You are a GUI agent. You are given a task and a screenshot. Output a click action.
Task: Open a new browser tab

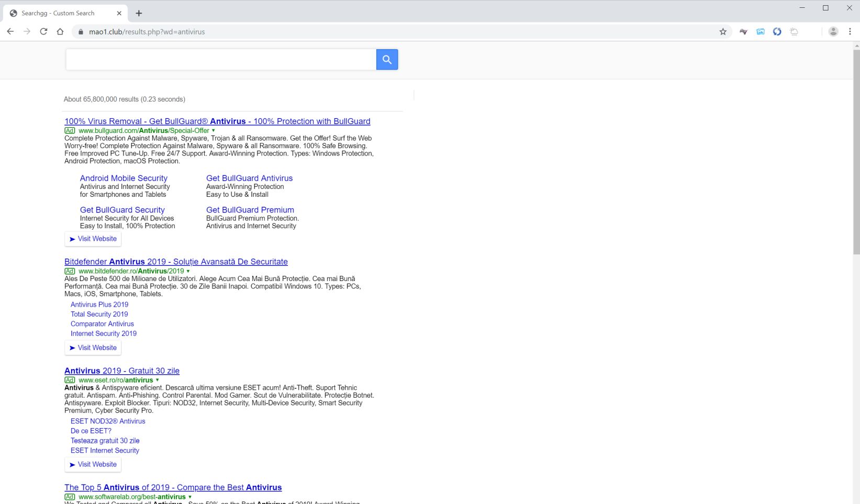(139, 13)
